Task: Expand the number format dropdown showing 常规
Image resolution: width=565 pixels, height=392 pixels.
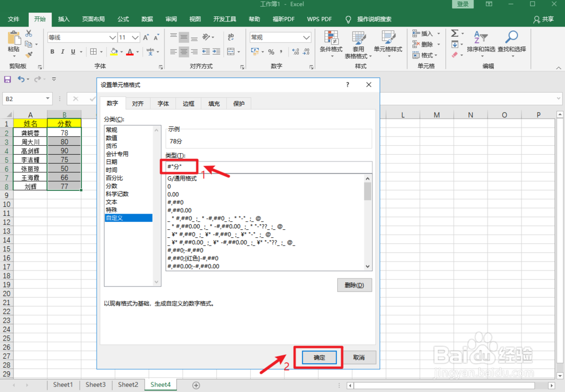Action: [x=306, y=37]
